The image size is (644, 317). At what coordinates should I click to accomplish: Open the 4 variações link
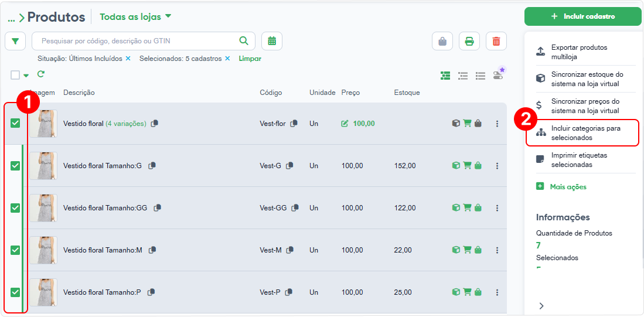pyautogui.click(x=125, y=123)
